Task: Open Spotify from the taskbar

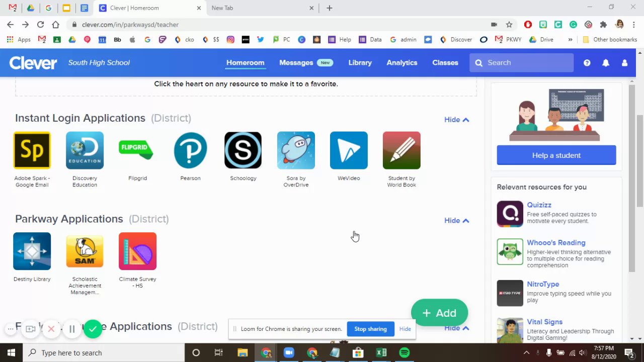Action: click(404, 352)
